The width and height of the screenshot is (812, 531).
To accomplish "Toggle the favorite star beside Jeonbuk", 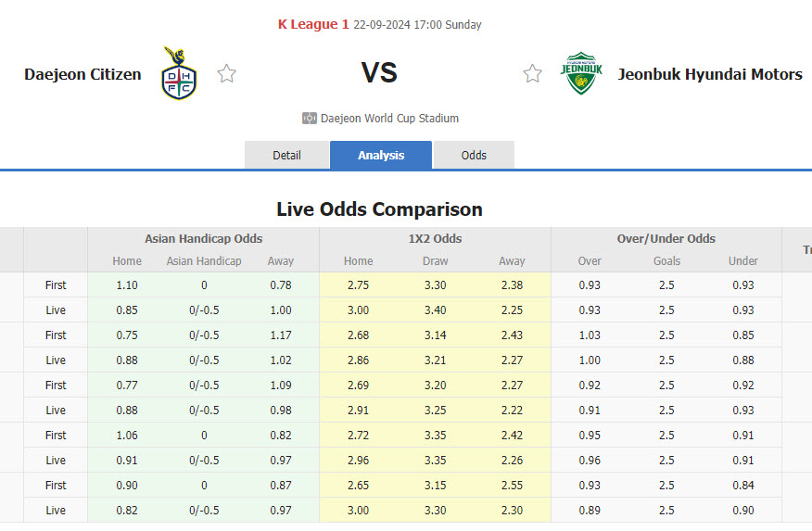I will (x=532, y=74).
